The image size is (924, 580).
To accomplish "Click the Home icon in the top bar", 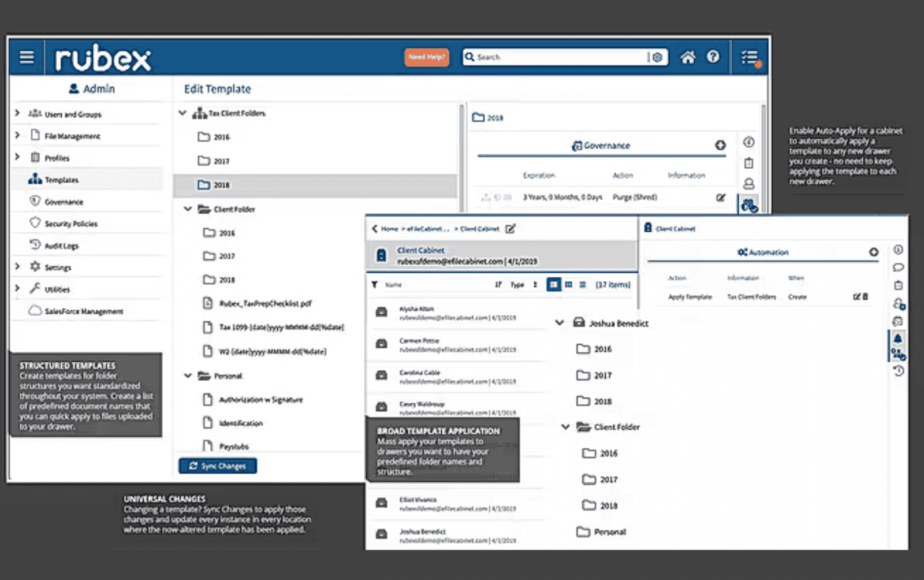I will pos(687,57).
